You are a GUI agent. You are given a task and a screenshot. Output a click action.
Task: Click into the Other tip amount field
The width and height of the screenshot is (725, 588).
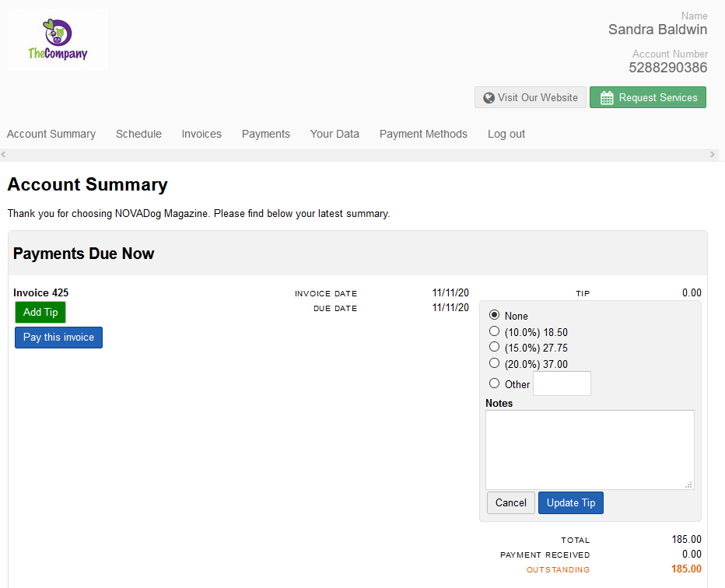pyautogui.click(x=562, y=383)
